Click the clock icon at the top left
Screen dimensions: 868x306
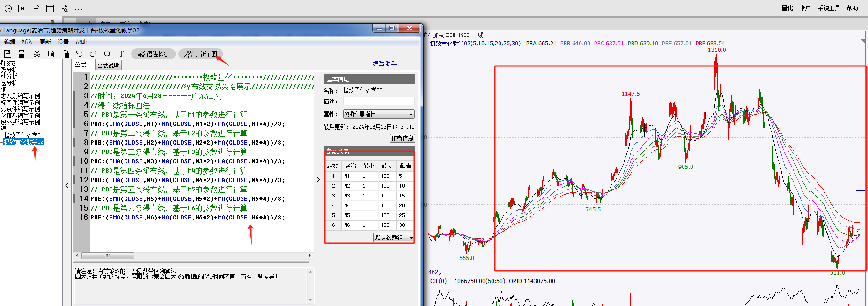coord(8,8)
